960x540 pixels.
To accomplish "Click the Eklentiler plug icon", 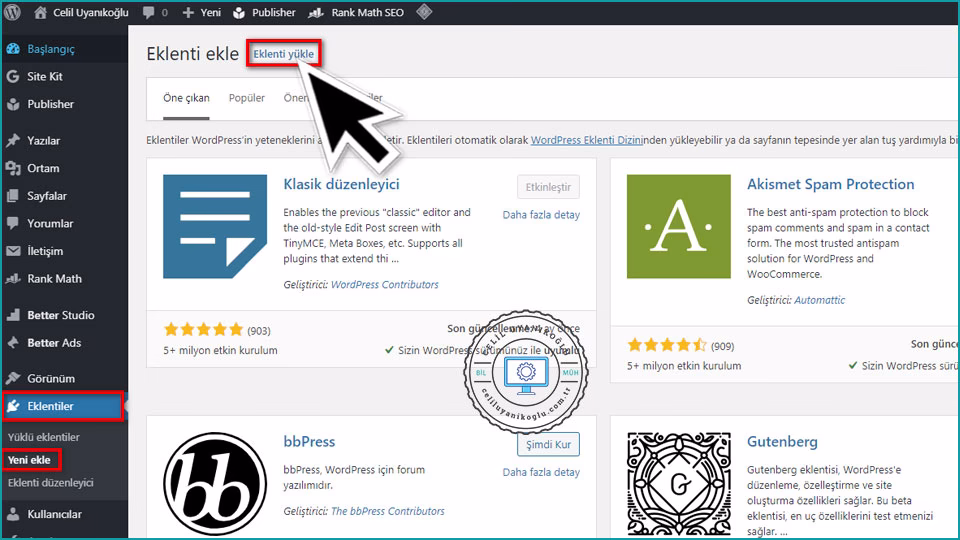I will pos(13,406).
